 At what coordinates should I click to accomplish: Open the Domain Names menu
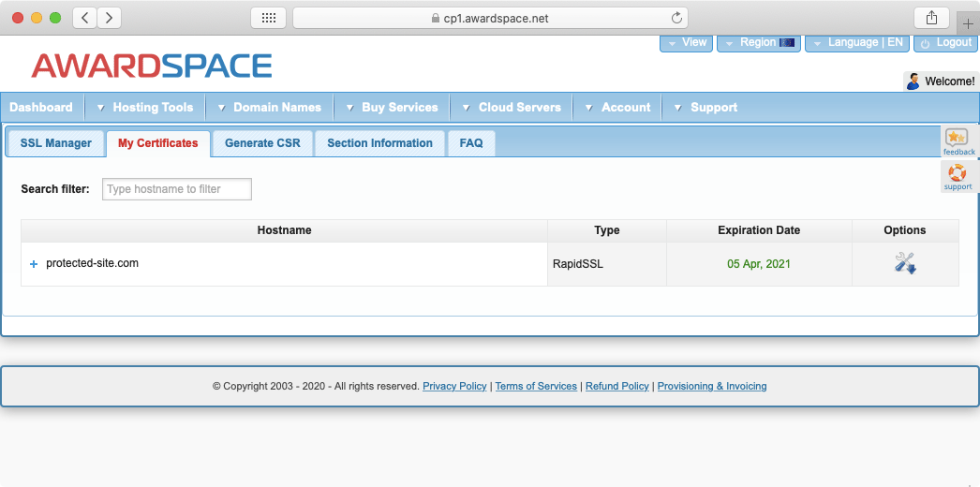269,108
